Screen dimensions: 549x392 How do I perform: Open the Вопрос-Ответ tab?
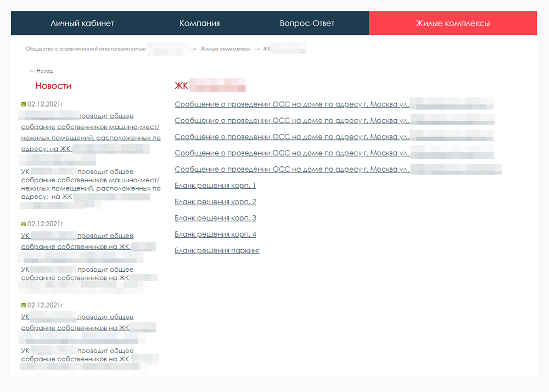[x=307, y=23]
